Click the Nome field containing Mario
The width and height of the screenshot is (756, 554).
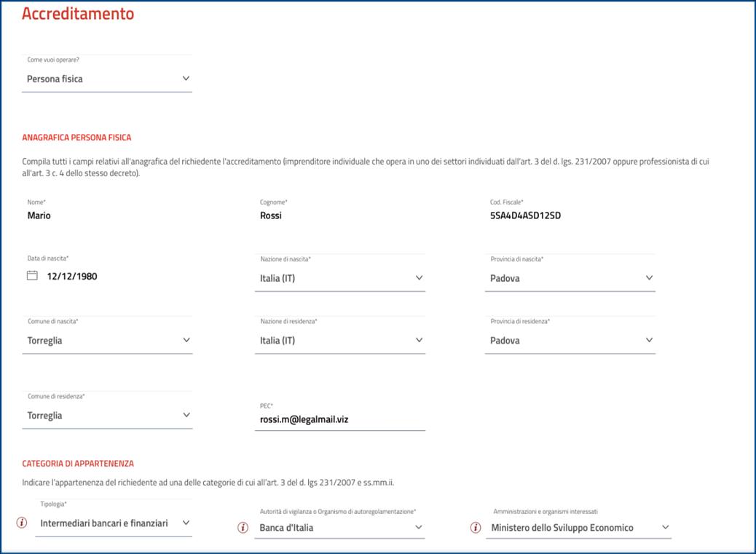[107, 215]
